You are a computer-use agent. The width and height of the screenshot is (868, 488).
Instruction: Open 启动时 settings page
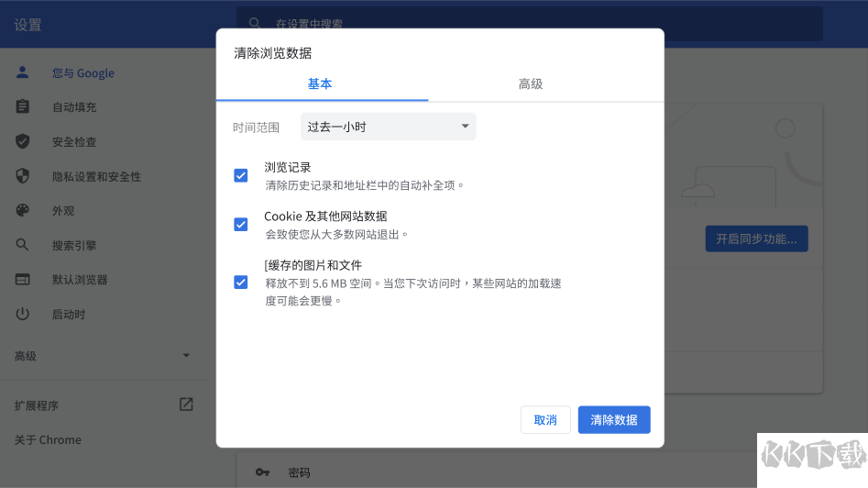[69, 314]
